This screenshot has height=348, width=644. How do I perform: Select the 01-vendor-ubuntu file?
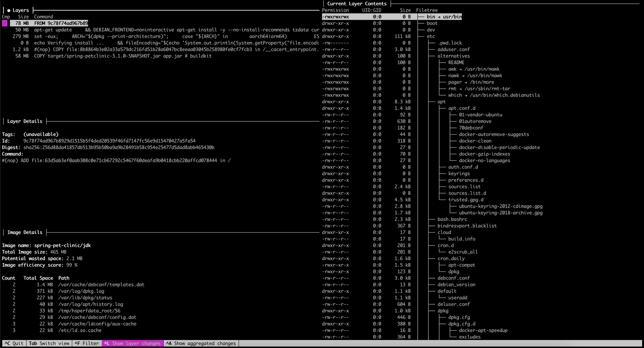pos(480,115)
